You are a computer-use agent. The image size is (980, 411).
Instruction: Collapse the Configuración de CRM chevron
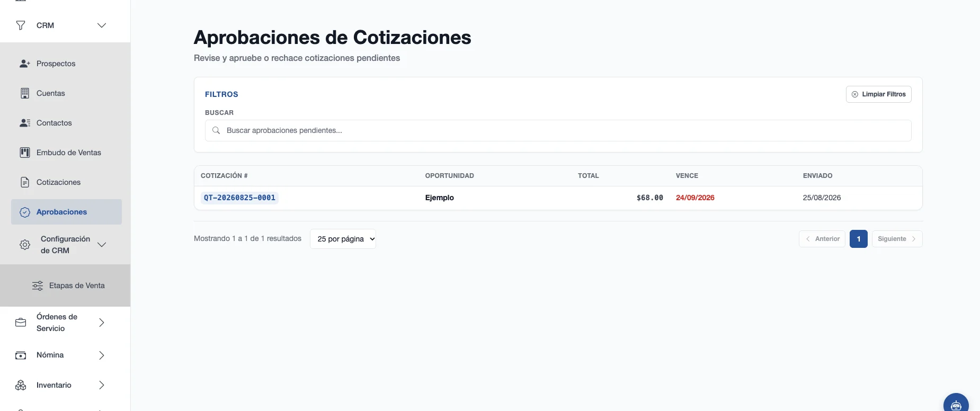102,245
